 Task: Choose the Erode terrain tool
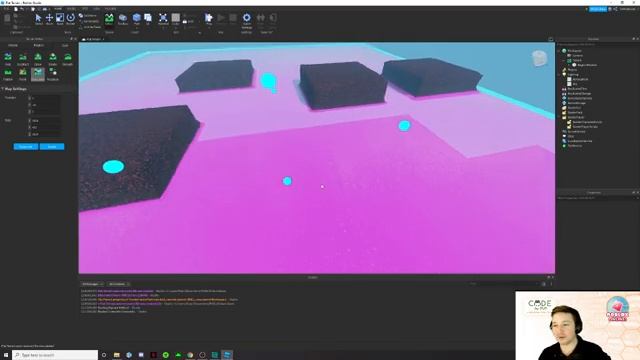pos(53,59)
